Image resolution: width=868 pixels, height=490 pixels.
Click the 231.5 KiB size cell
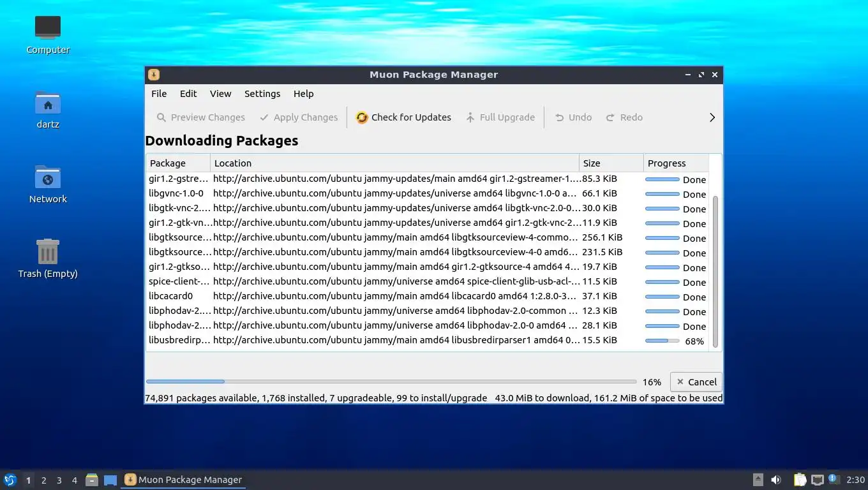(x=602, y=252)
